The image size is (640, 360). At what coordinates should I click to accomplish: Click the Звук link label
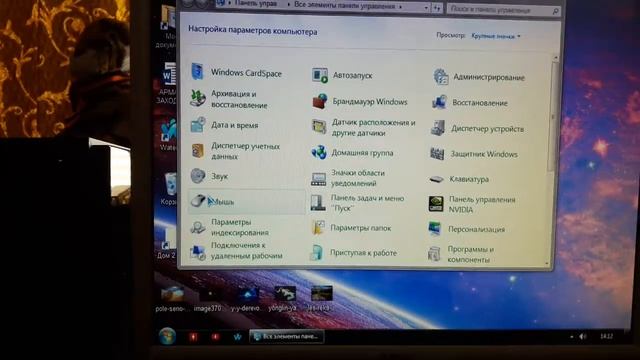click(220, 176)
